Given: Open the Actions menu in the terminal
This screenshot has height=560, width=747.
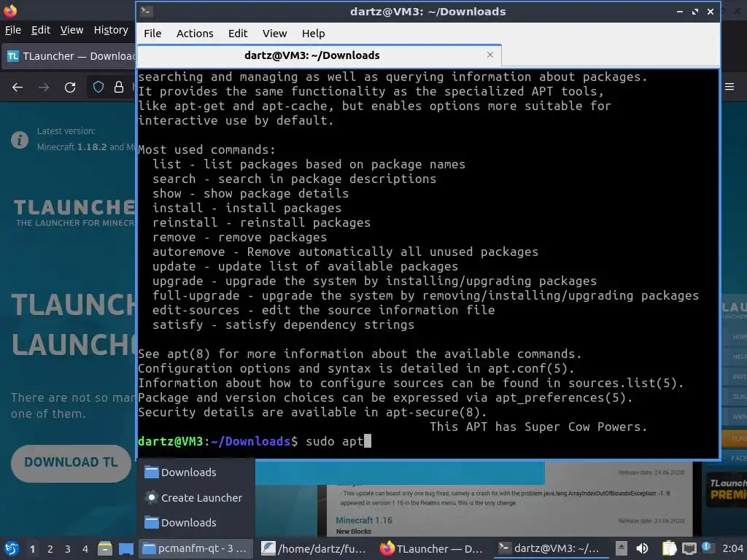Looking at the screenshot, I should pos(194,34).
